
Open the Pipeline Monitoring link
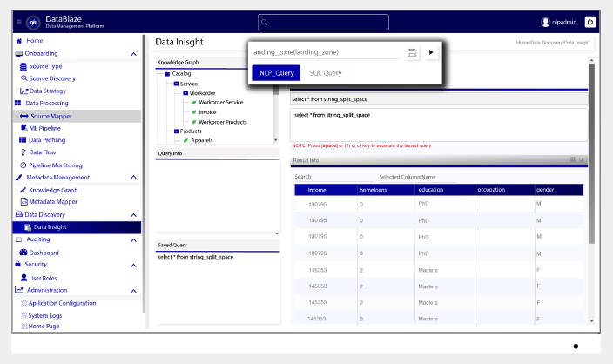click(x=56, y=165)
